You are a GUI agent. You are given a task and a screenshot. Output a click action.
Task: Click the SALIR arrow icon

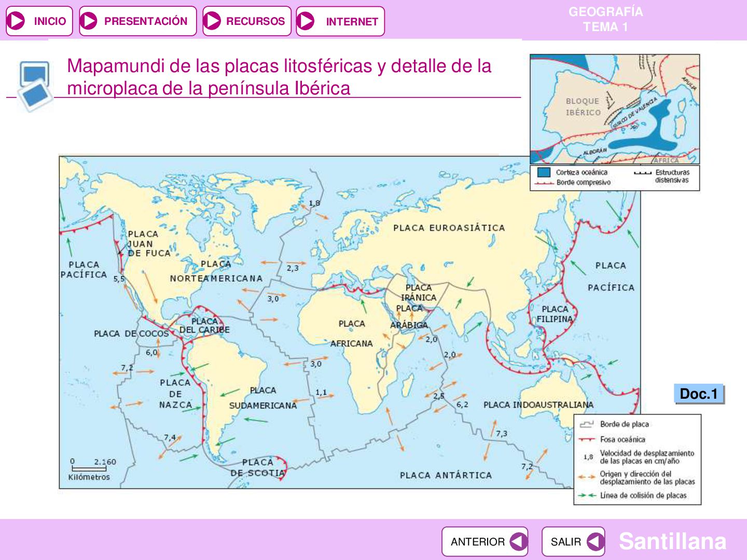(x=595, y=542)
